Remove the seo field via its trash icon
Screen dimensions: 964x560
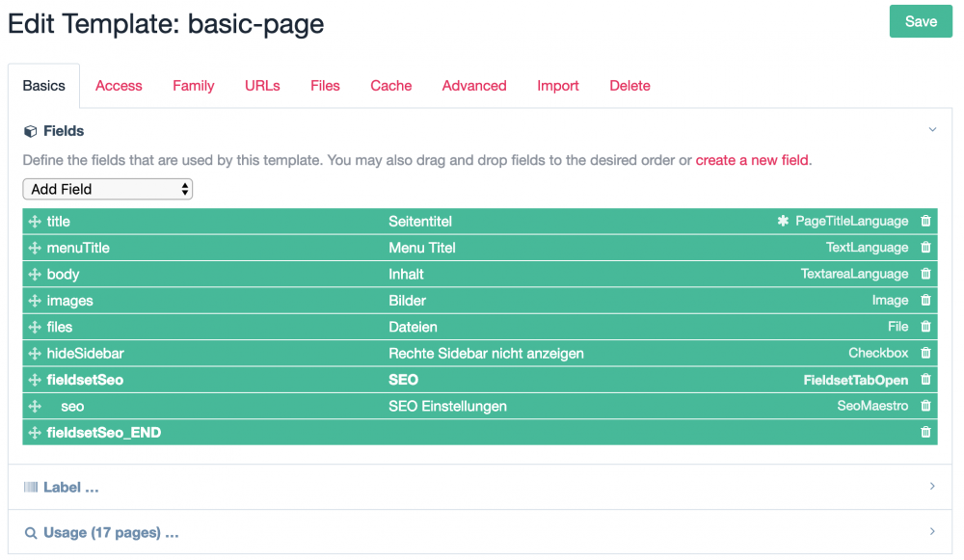(x=925, y=407)
